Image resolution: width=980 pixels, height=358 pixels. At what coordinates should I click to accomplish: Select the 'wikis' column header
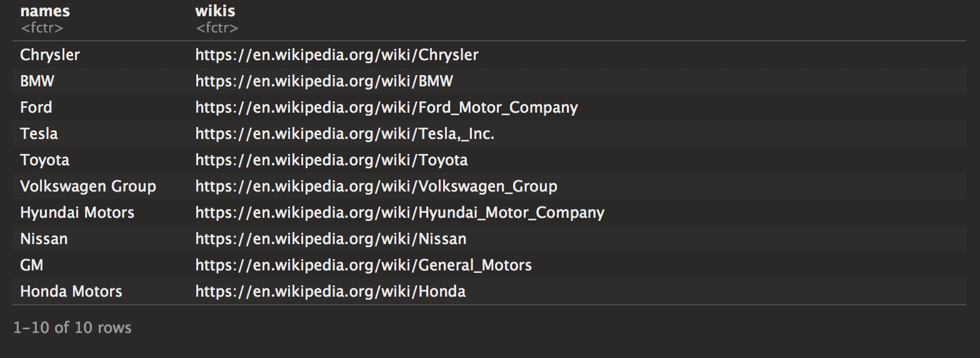pyautogui.click(x=215, y=11)
